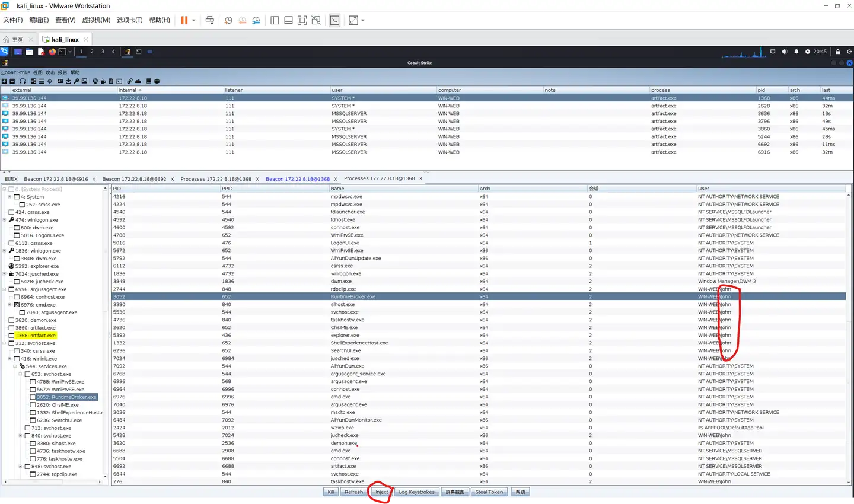Select the msdtc.exe process row
The width and height of the screenshot is (854, 504).
pos(479,413)
